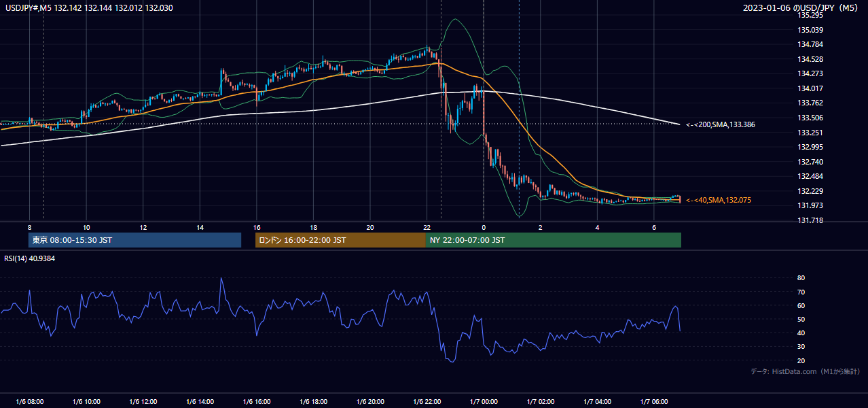This screenshot has height=408, width=868.
Task: Select the 東京 08:00-15:30 JST session bar
Action: click(x=134, y=240)
